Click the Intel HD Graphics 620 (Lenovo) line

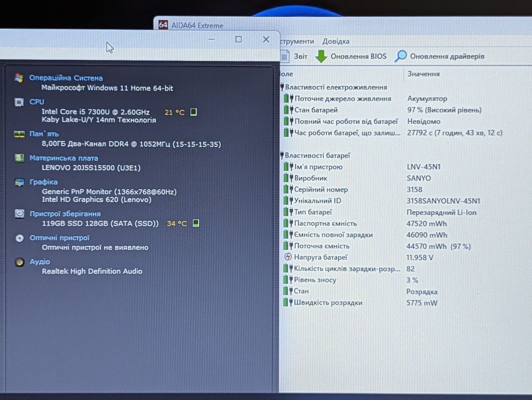pos(96,200)
